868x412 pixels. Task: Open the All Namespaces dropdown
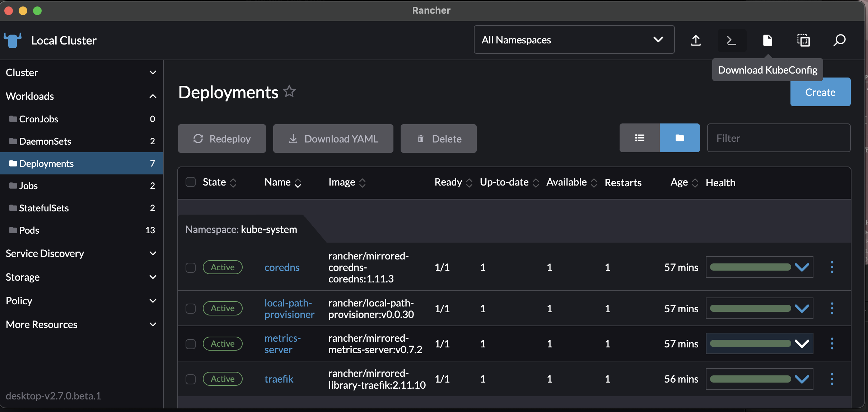[574, 40]
